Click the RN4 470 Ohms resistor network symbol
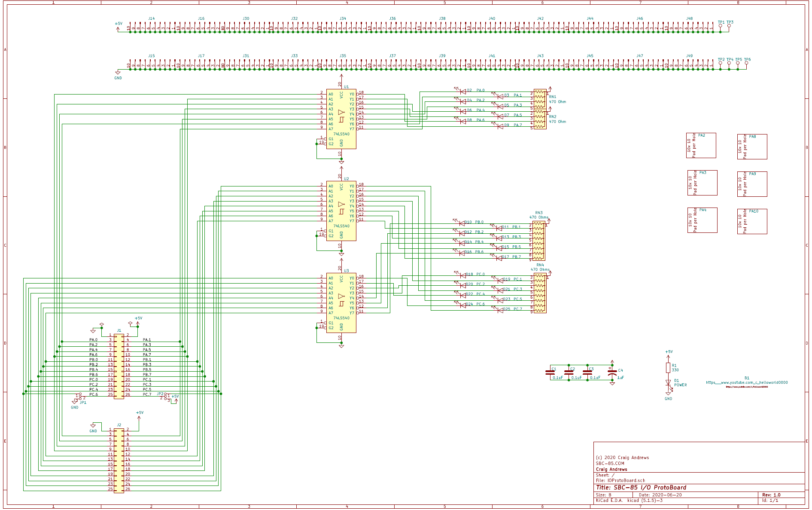 [539, 292]
